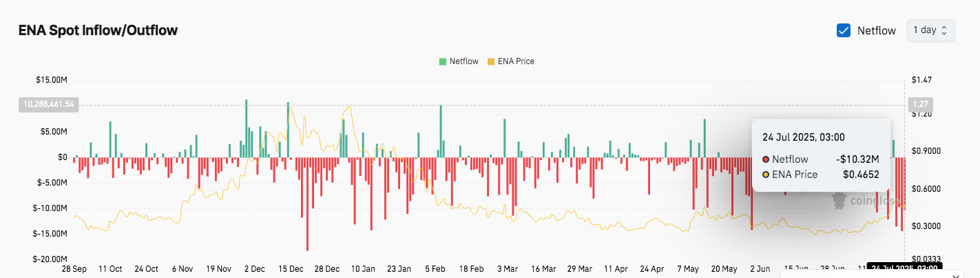Click the 29 Mar date label

(579, 268)
